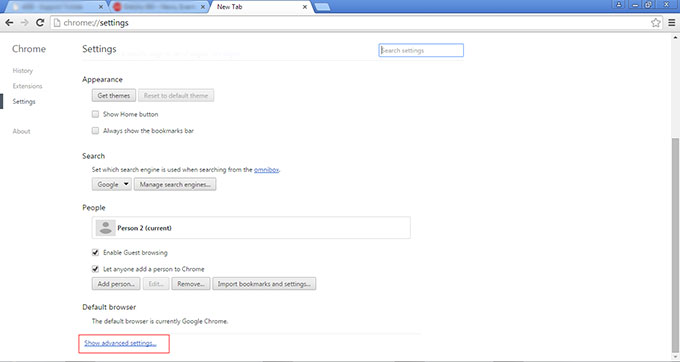Open About in the Chrome sidebar
This screenshot has height=362, width=680.
(21, 131)
